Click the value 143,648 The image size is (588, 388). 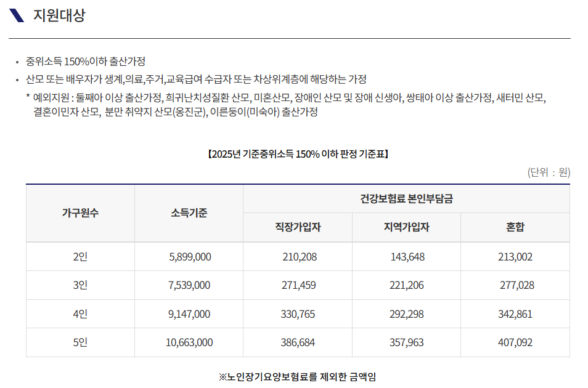coord(407,257)
